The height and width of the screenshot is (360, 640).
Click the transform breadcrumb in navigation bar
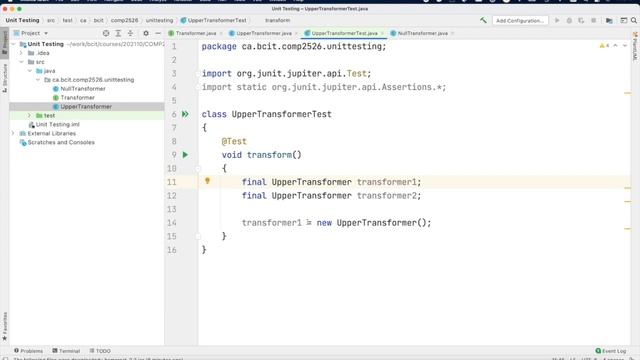click(278, 20)
